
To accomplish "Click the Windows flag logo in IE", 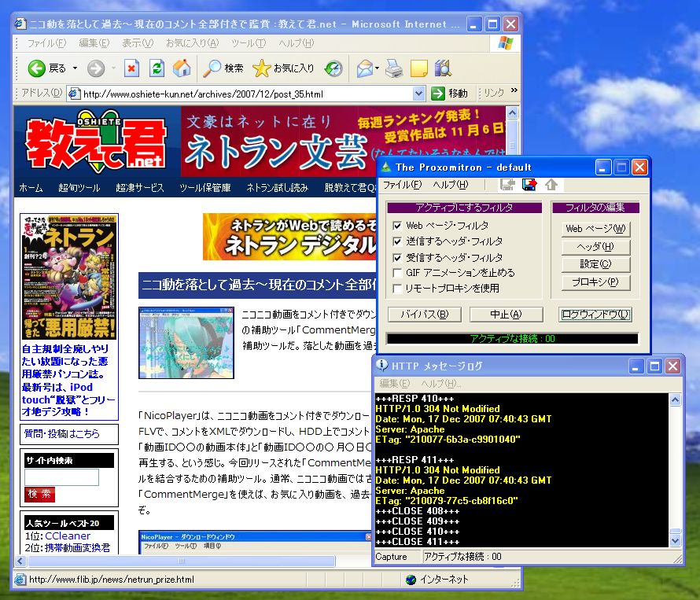I will click(505, 43).
